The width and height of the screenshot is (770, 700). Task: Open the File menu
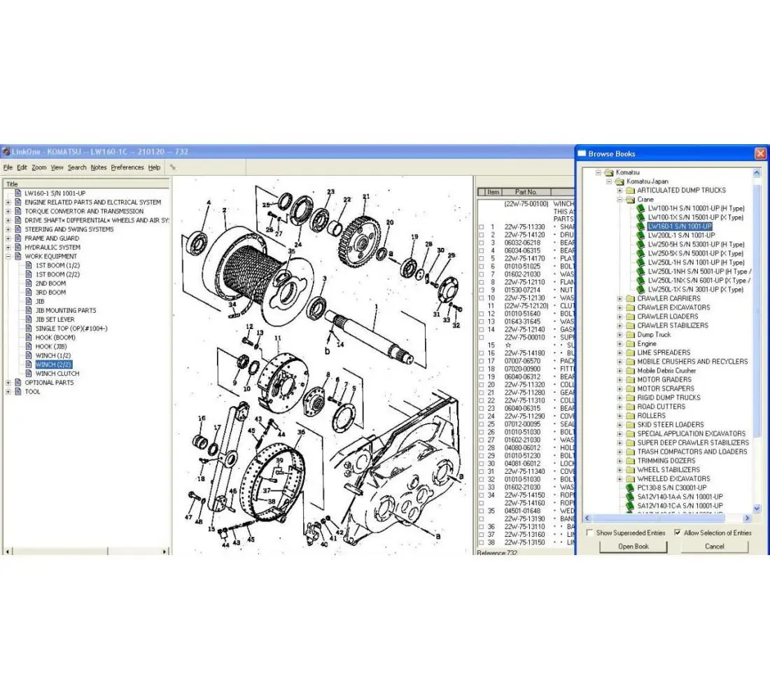(8, 167)
